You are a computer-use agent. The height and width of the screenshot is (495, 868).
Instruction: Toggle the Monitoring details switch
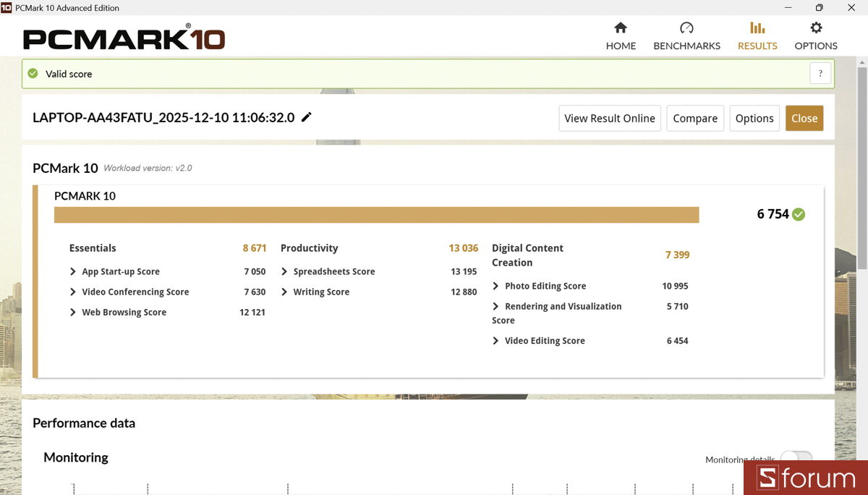pyautogui.click(x=796, y=458)
